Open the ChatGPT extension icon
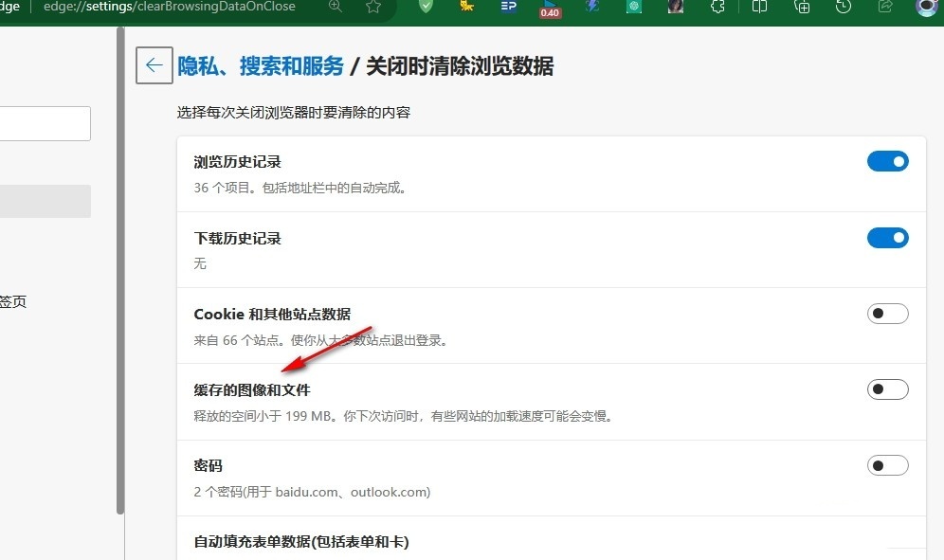944x560 pixels. click(x=634, y=7)
